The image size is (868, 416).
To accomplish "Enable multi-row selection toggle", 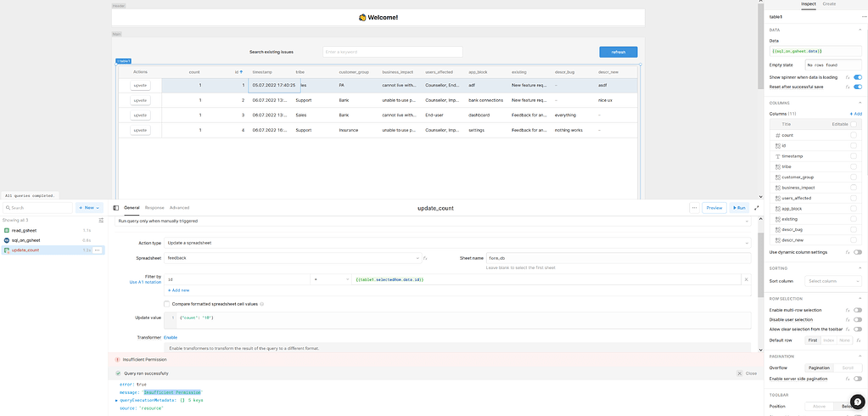I will click(857, 310).
